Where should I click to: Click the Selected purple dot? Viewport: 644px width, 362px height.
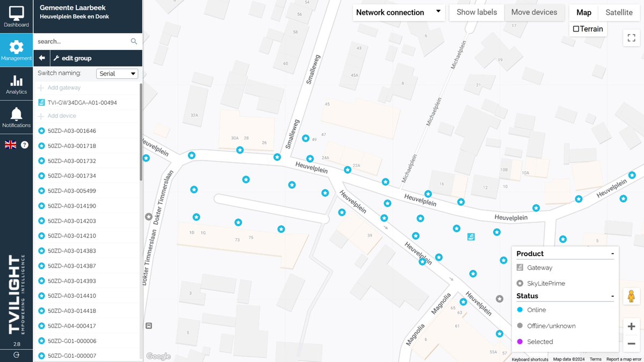click(519, 342)
